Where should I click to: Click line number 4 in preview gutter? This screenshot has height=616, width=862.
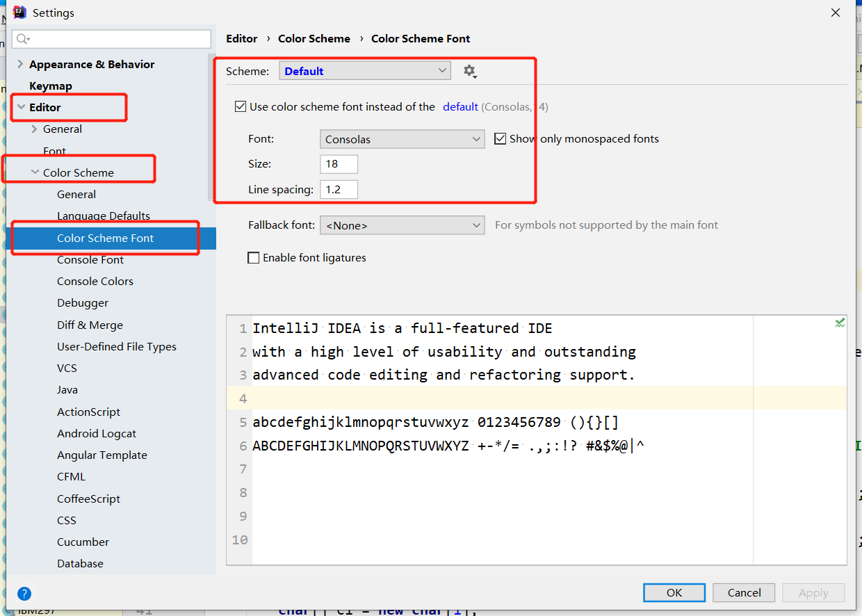[x=243, y=398]
